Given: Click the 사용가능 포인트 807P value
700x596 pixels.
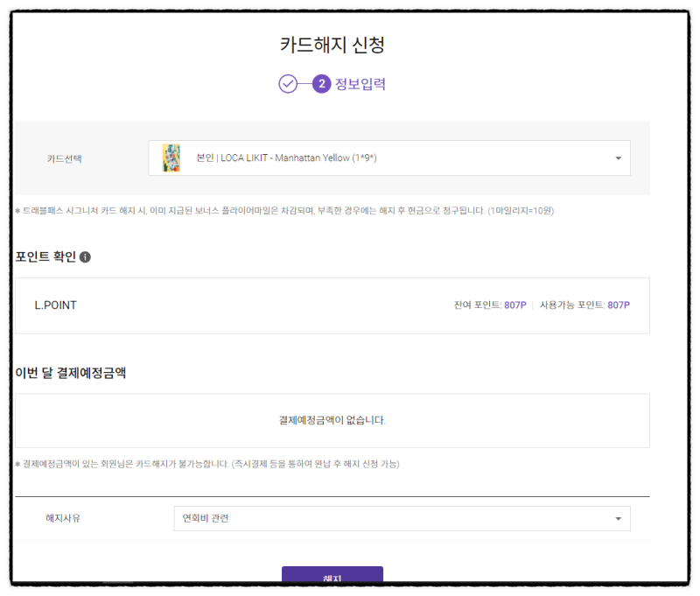Looking at the screenshot, I should click(619, 305).
